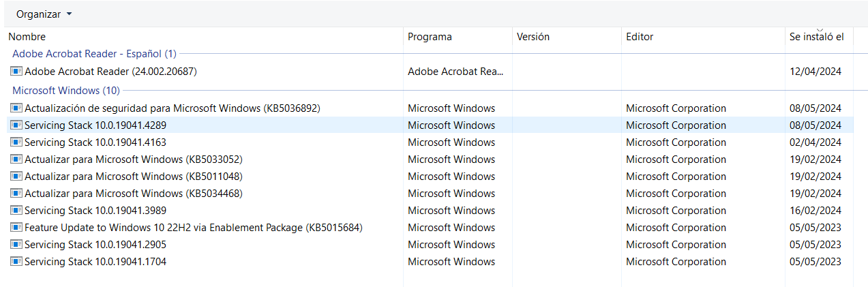
Task: Select Adobe Acrobat Reader (24.002.20687) entry name
Action: click(110, 71)
